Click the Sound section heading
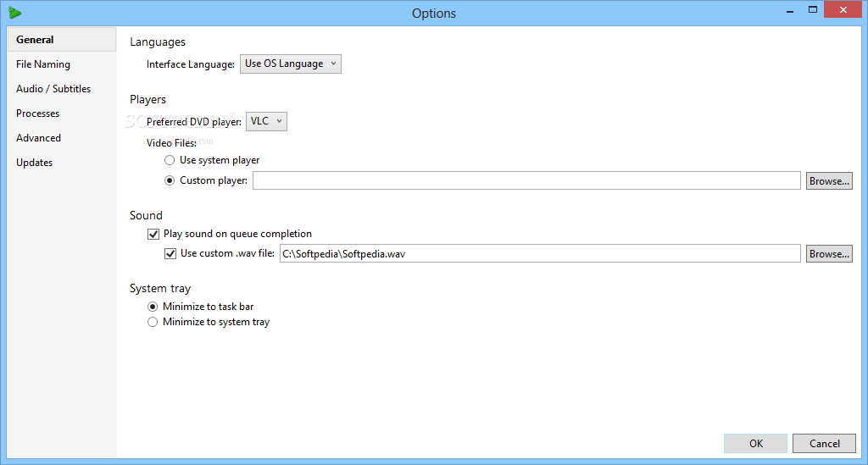The width and height of the screenshot is (868, 465). click(146, 216)
